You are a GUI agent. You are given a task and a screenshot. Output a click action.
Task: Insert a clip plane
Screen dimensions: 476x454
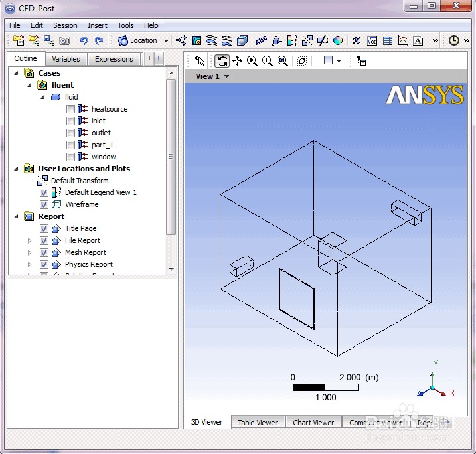click(x=322, y=40)
